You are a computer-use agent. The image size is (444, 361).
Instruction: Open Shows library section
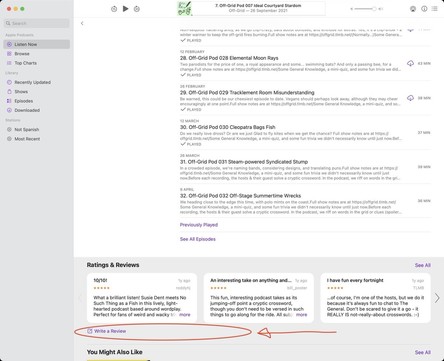(x=21, y=92)
